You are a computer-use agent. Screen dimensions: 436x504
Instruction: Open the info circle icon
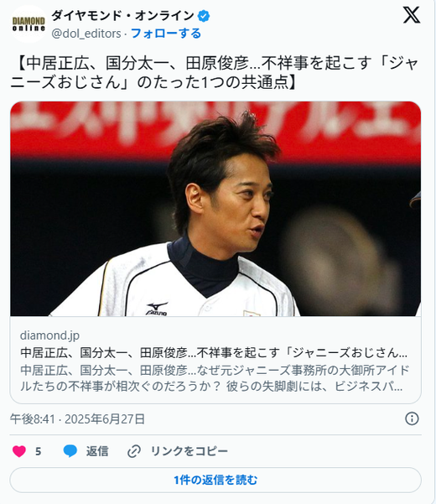point(412,418)
